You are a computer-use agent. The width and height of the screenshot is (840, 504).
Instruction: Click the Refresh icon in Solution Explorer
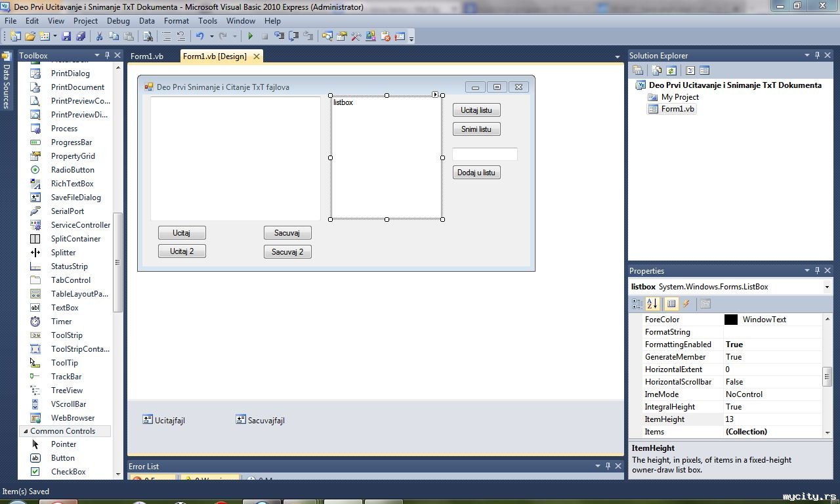point(671,71)
